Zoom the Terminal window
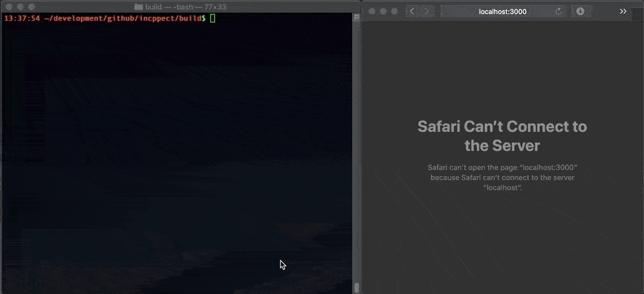The width and height of the screenshot is (644, 294). tap(31, 7)
